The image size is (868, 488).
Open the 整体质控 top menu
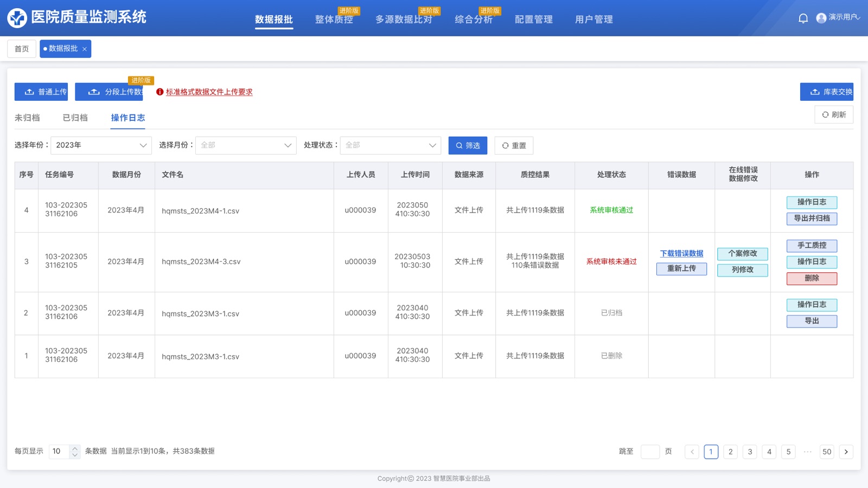coord(334,20)
